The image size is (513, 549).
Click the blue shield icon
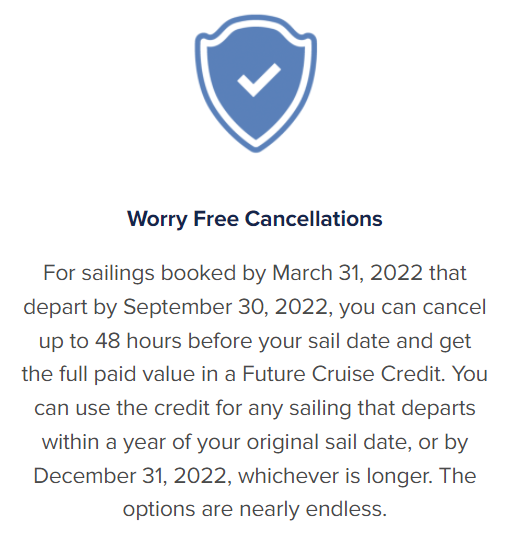click(x=256, y=83)
